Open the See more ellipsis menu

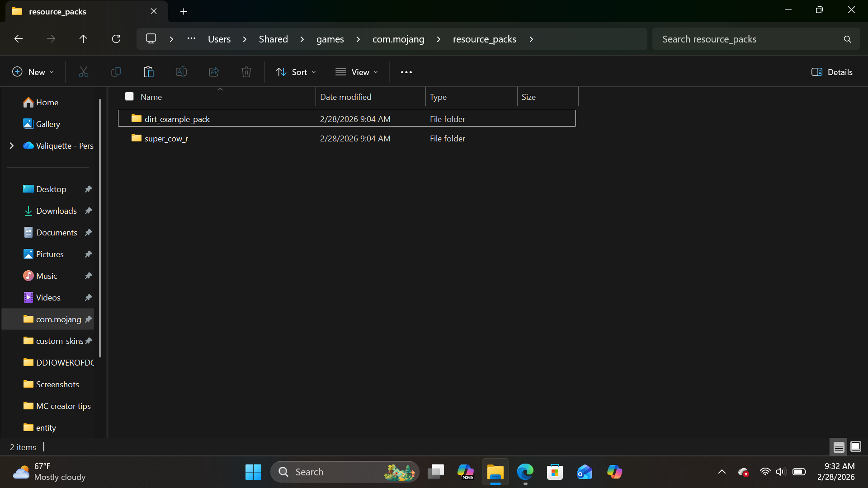click(x=406, y=72)
